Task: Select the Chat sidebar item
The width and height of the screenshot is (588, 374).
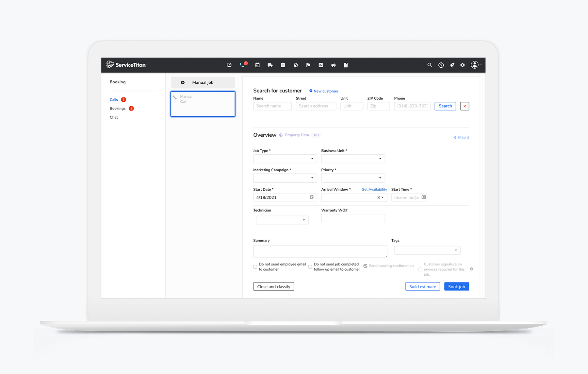Action: [x=114, y=117]
